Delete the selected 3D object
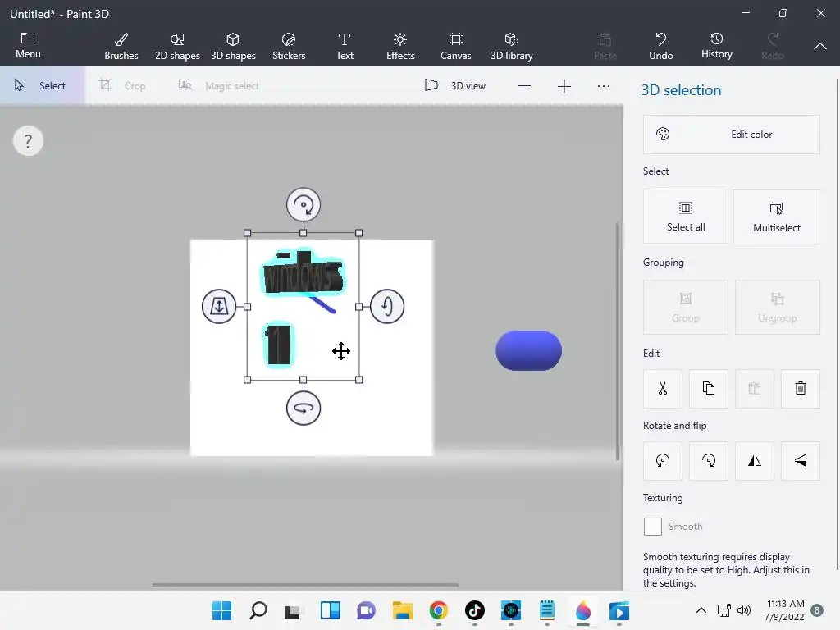Image resolution: width=840 pixels, height=630 pixels. tap(801, 388)
